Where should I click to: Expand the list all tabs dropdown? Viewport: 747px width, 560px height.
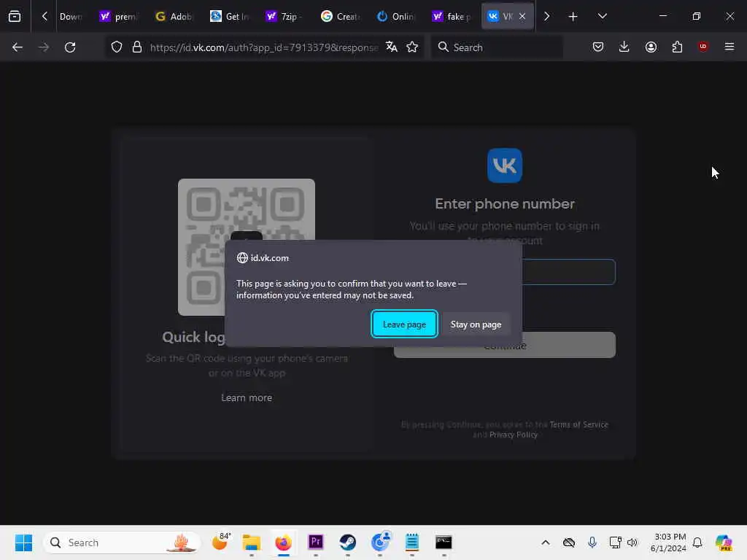tap(602, 16)
